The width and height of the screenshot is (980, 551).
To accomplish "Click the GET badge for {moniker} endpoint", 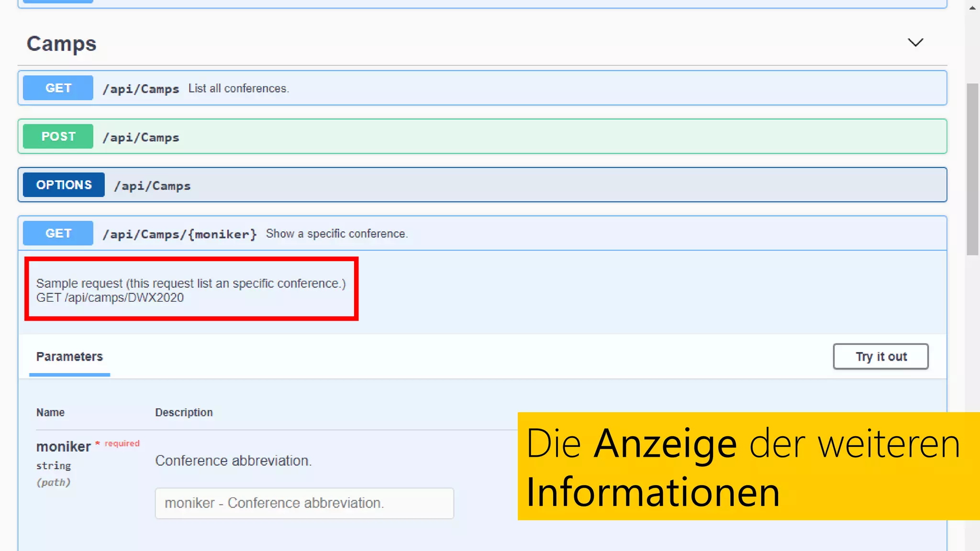I will [x=58, y=233].
